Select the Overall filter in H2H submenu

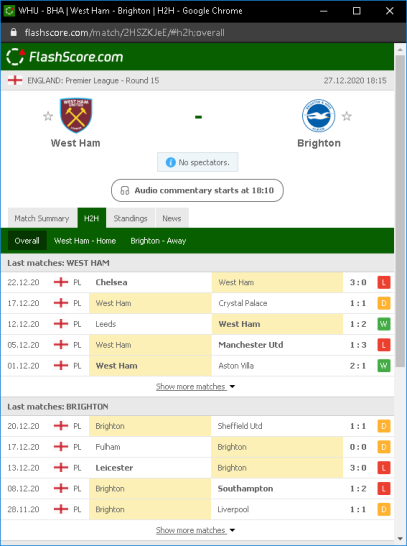[x=27, y=241]
